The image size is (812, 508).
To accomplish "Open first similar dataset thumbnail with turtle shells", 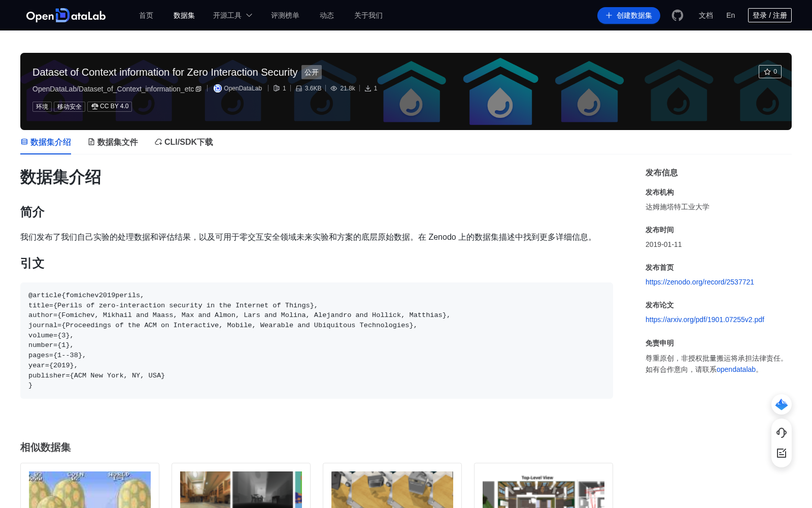I will [90, 490].
